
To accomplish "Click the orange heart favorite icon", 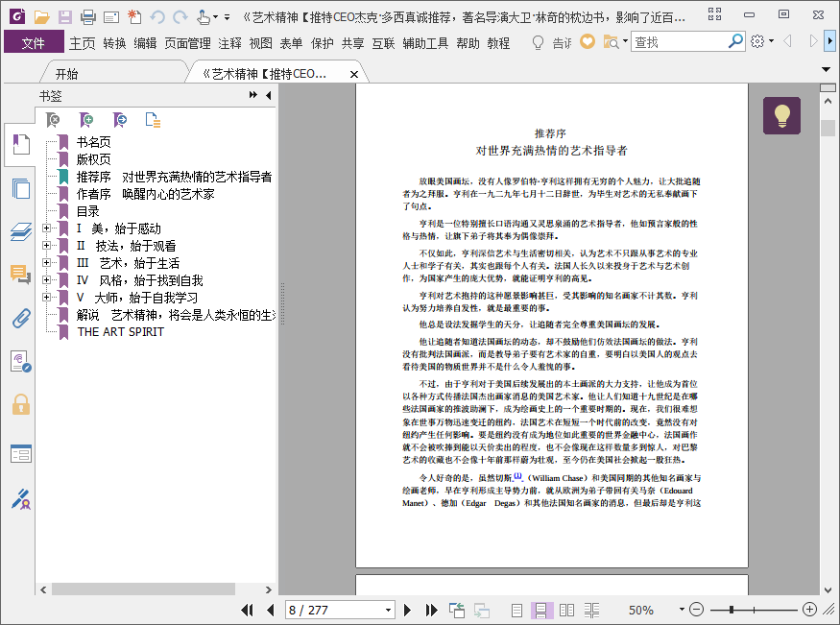I will 588,41.
